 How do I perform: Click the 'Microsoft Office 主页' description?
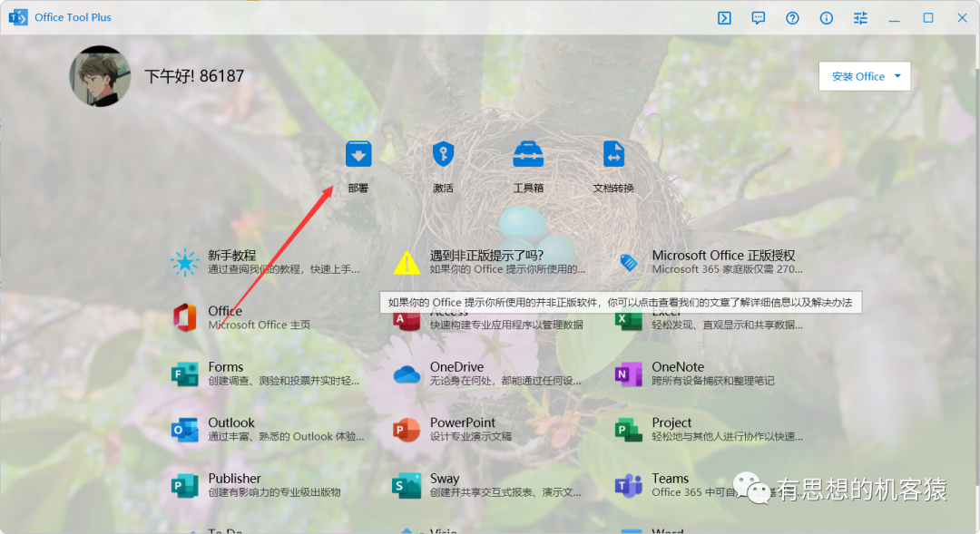click(259, 325)
